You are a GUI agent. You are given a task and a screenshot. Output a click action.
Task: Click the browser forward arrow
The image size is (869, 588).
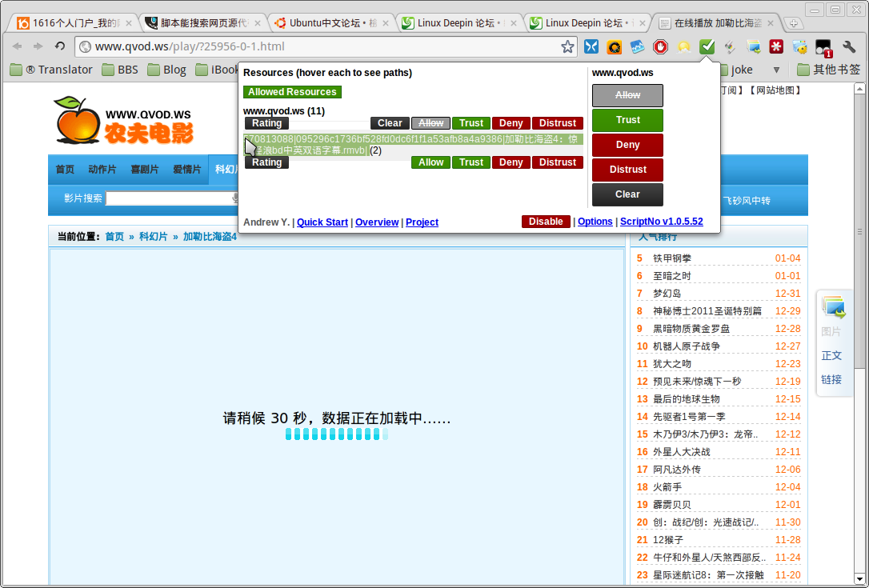(x=38, y=46)
